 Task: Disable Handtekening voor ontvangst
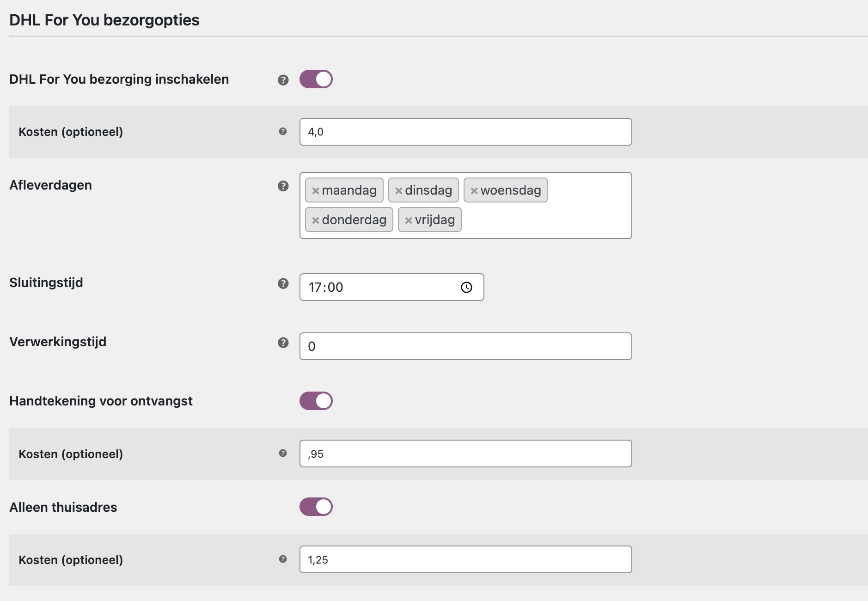tap(316, 401)
